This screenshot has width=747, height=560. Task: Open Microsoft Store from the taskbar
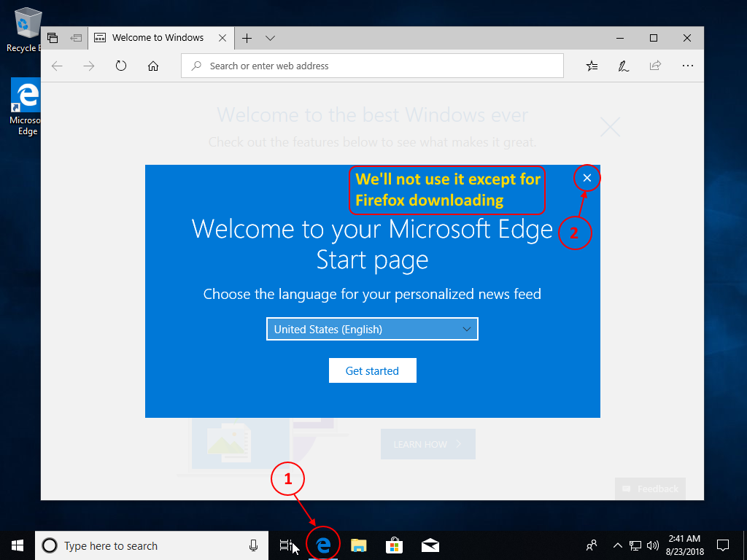click(x=395, y=545)
